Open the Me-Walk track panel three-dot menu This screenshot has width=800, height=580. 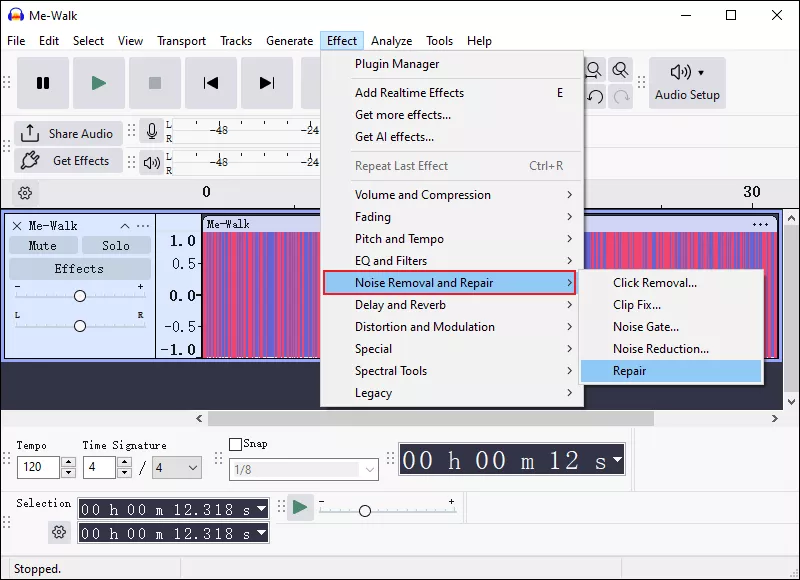pos(143,226)
